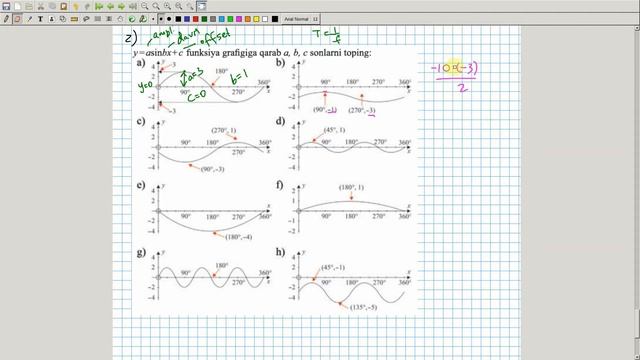Image resolution: width=640 pixels, height=360 pixels.
Task: Click the label '(180°,-4)' in graph e
Action: point(238,237)
